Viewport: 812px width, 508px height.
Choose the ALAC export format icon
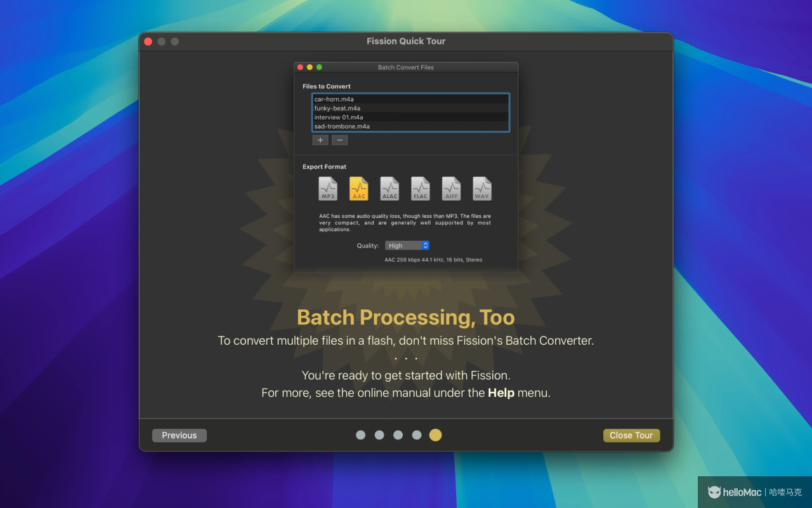pyautogui.click(x=390, y=189)
